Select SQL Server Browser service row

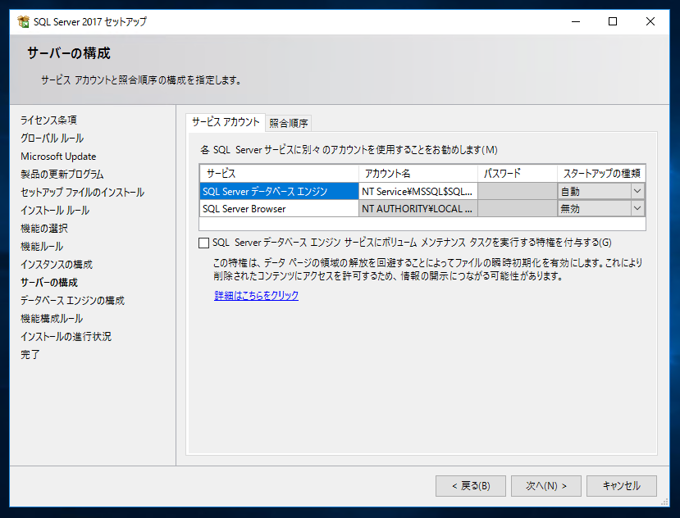coord(279,209)
